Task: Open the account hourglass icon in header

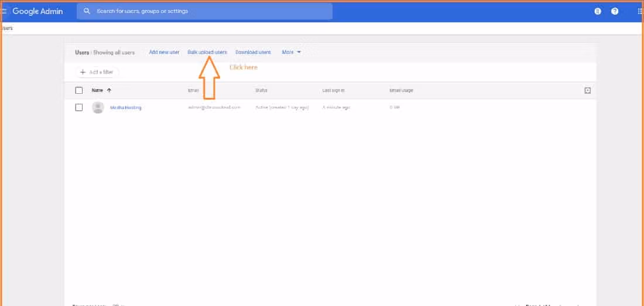Action: pyautogui.click(x=598, y=11)
